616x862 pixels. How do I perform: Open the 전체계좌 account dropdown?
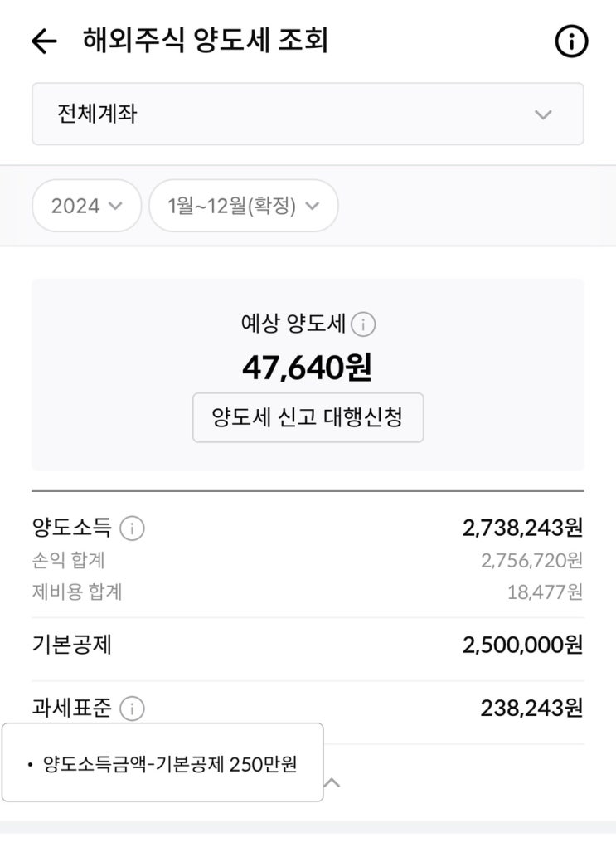[308, 114]
